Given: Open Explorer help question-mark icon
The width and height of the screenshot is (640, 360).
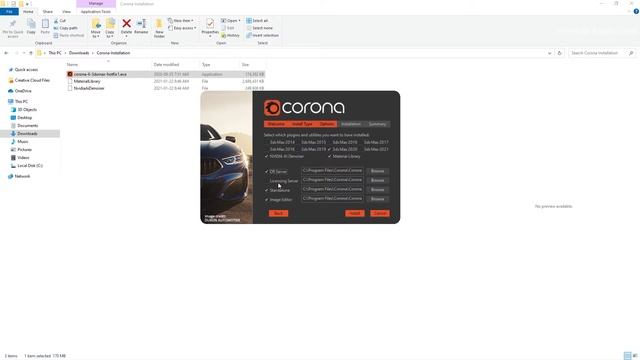Looking at the screenshot, I should 636,11.
